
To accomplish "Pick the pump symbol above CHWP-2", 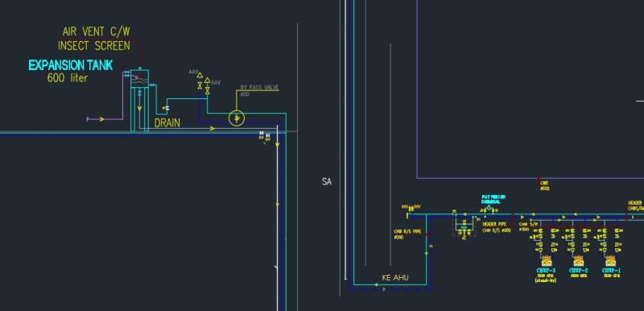I will [x=578, y=260].
